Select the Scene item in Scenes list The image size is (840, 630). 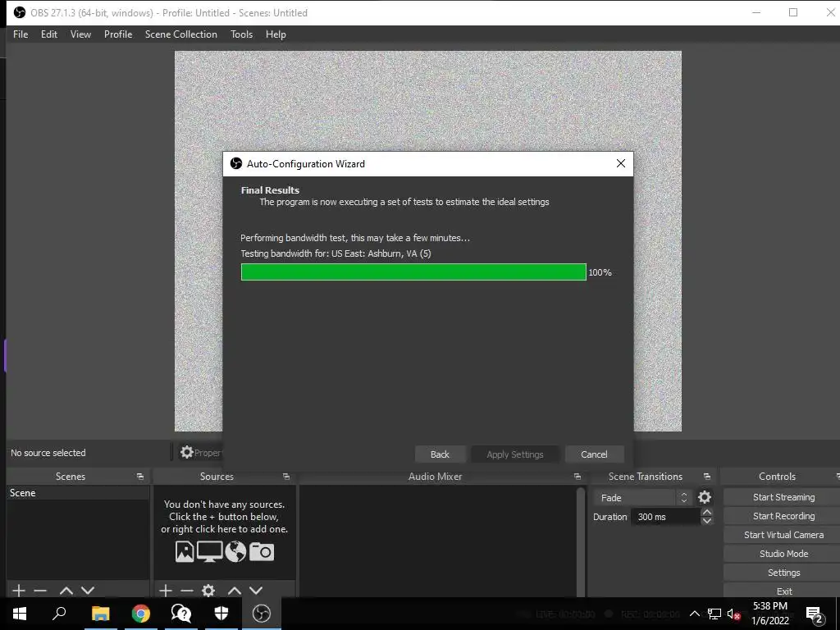tap(78, 493)
